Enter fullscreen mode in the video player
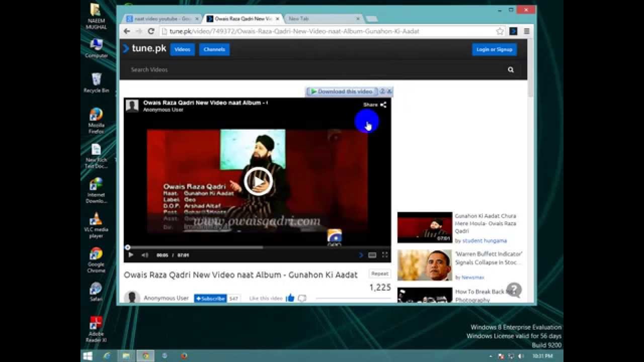Viewport: 644px width, 362px height. (385, 255)
